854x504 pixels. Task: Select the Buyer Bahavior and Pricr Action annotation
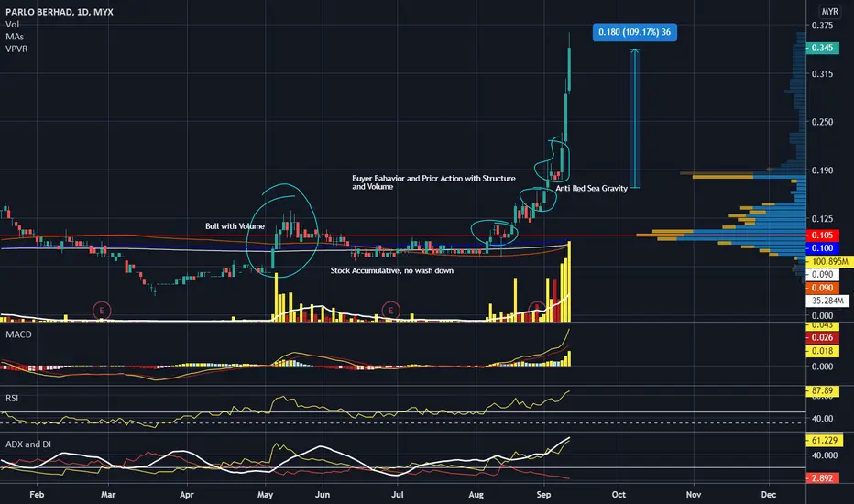433,182
